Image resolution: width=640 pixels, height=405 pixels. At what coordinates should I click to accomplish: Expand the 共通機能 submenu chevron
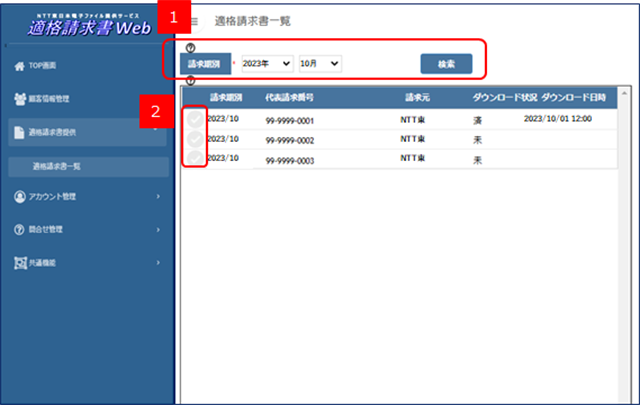click(158, 263)
